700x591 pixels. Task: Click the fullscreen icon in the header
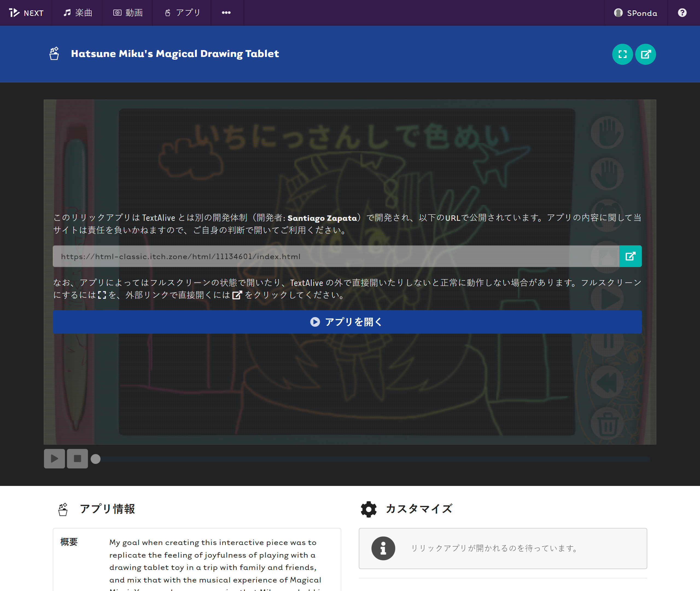click(x=622, y=54)
